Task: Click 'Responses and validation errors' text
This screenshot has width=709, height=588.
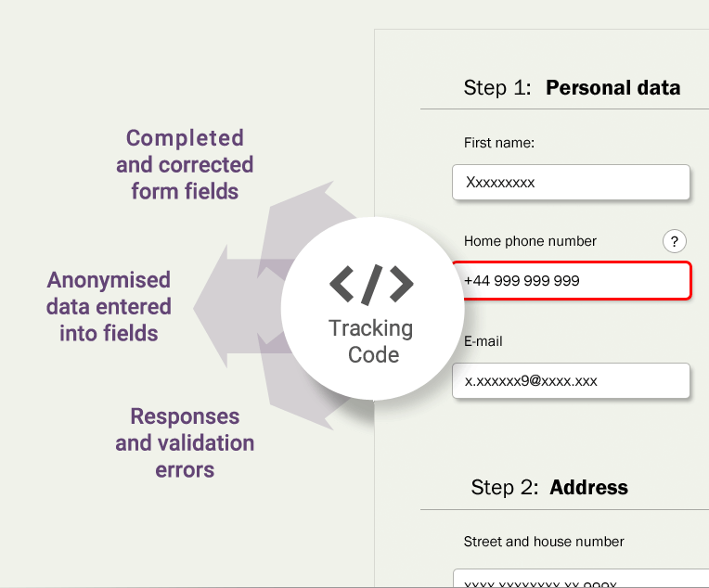Action: pos(185,443)
